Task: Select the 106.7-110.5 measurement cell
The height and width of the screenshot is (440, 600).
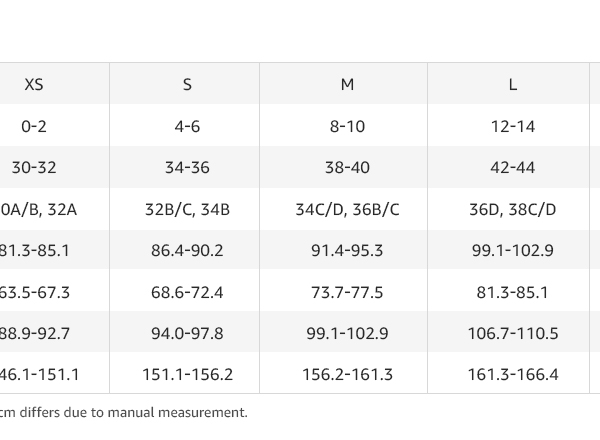Action: pos(512,334)
